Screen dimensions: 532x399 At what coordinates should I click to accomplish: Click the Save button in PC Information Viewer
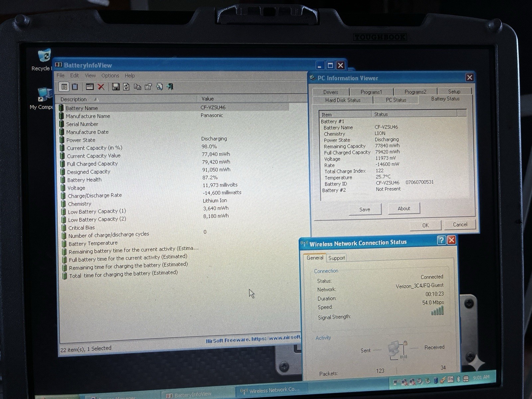point(365,209)
